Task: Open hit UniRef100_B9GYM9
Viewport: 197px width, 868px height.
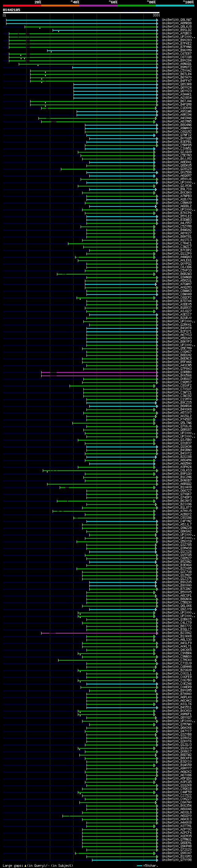Action: 176,50
